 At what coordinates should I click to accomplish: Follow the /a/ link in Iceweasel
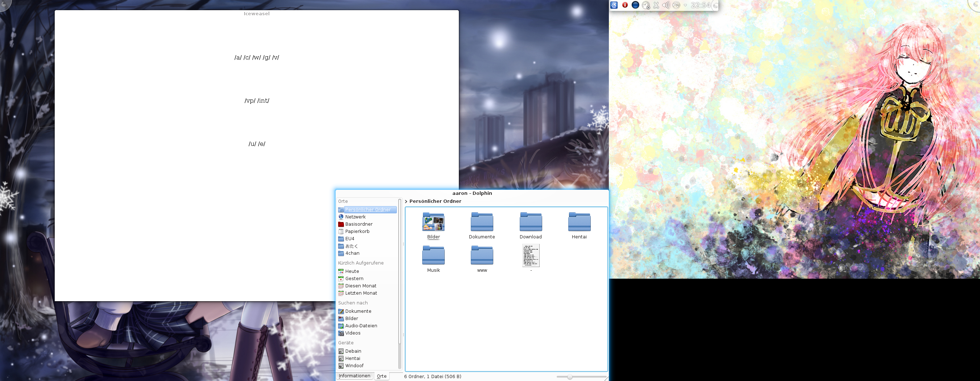[238, 58]
